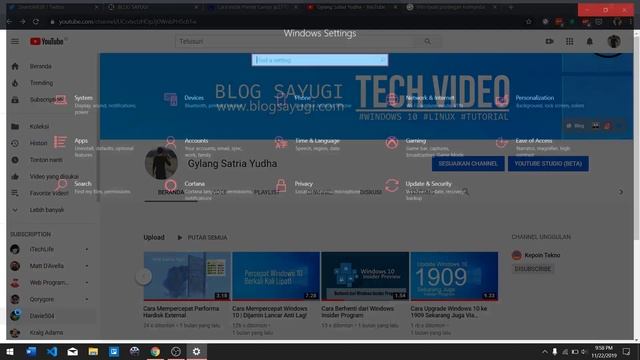640x360 pixels.
Task: Click YouTube create video camera icon
Action: click(549, 41)
